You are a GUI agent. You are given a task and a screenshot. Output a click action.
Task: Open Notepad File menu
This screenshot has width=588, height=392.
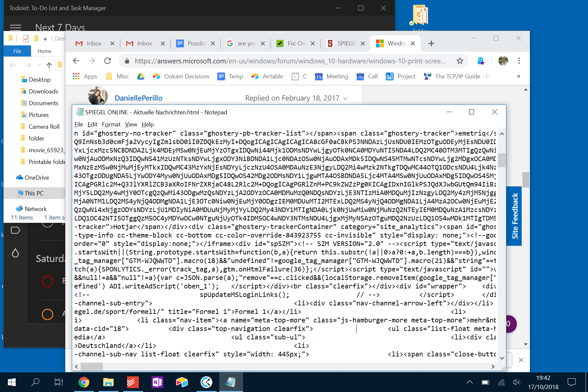coord(78,124)
